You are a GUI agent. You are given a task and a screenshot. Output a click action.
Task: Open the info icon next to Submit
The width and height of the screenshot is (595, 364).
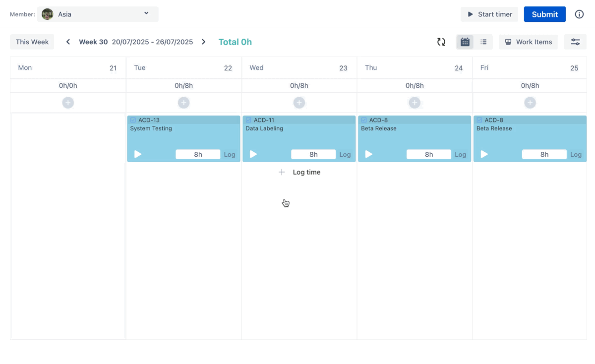coord(579,14)
